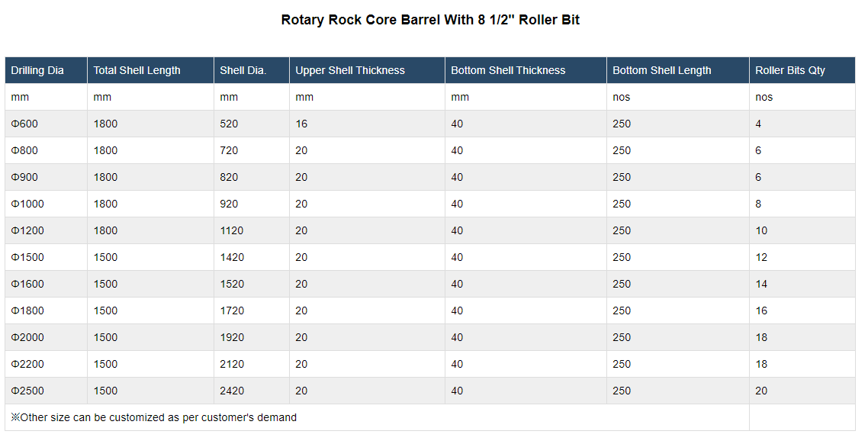
Task: Select the Φ800 drilling diameter cell
Action: (46, 150)
